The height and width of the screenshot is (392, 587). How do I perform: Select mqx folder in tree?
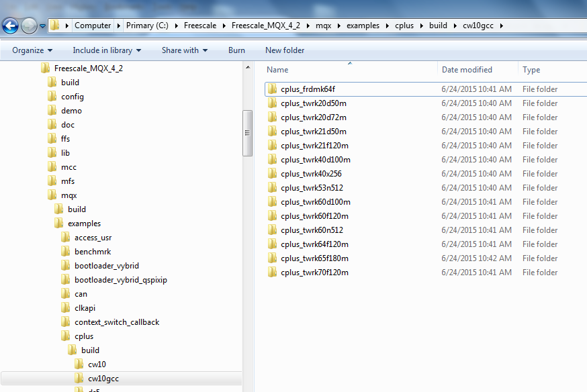coord(69,195)
